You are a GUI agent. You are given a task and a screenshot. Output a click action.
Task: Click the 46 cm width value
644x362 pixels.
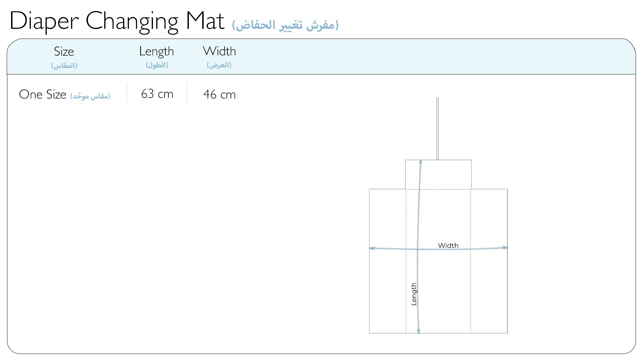219,95
